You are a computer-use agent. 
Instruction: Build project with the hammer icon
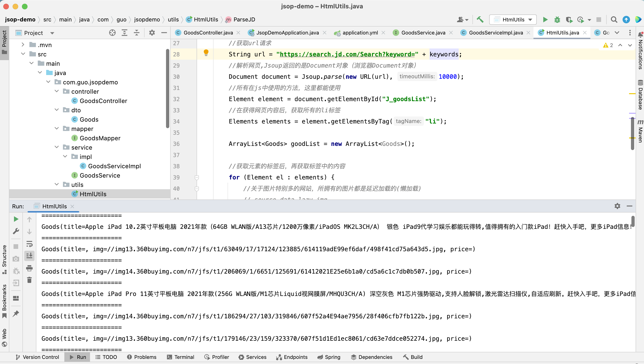pyautogui.click(x=480, y=20)
